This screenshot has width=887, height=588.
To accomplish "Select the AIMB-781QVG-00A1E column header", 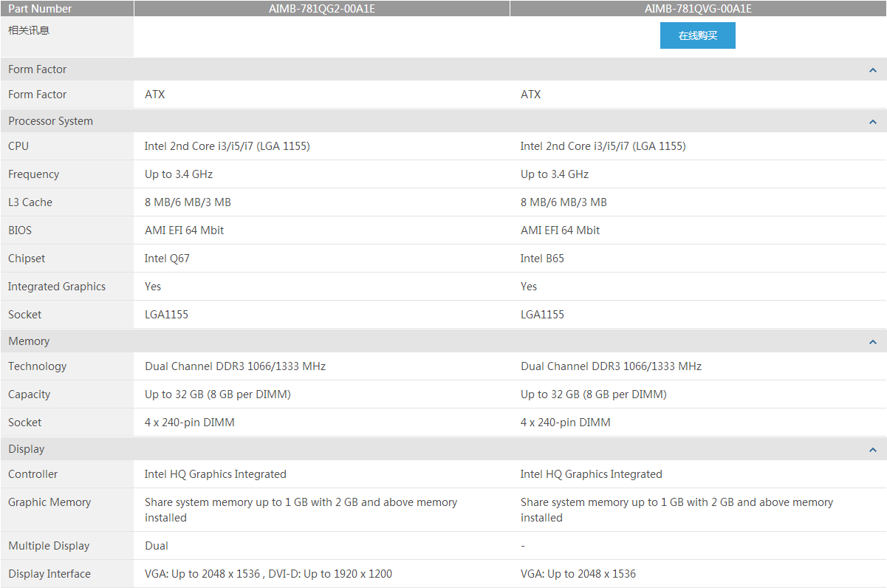I will [698, 9].
